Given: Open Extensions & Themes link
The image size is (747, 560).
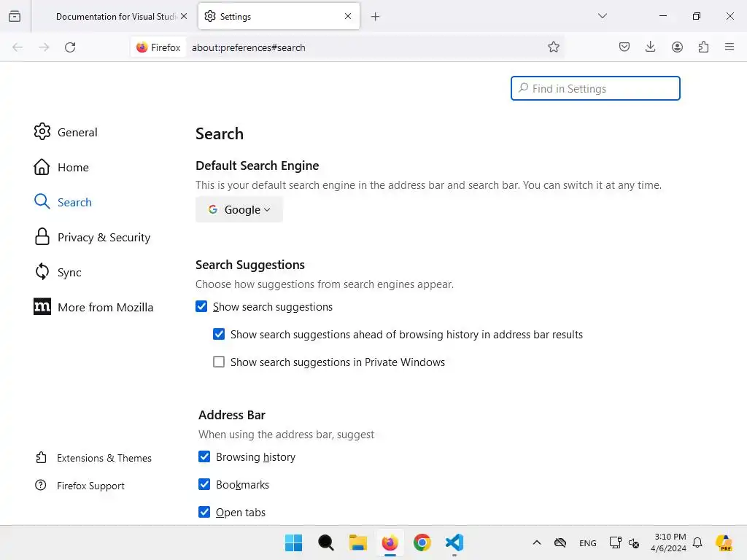Looking at the screenshot, I should point(104,458).
